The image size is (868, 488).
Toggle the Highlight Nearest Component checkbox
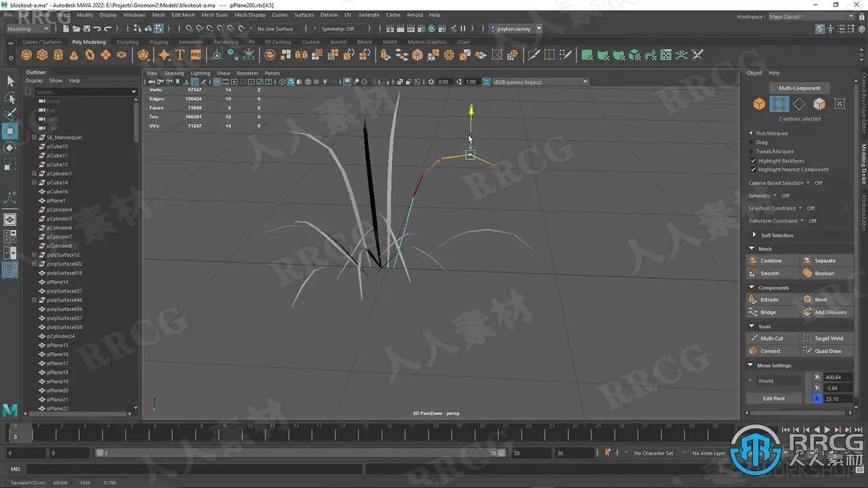tap(753, 169)
